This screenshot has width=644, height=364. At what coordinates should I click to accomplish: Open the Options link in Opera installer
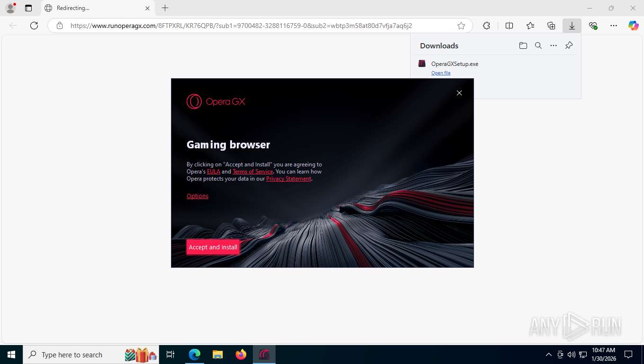(x=197, y=196)
